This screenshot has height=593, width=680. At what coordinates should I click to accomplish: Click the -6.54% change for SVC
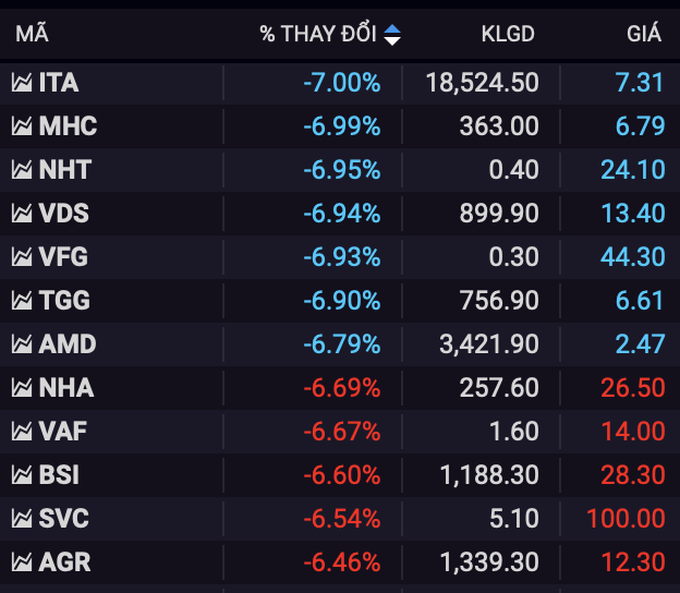(x=342, y=519)
